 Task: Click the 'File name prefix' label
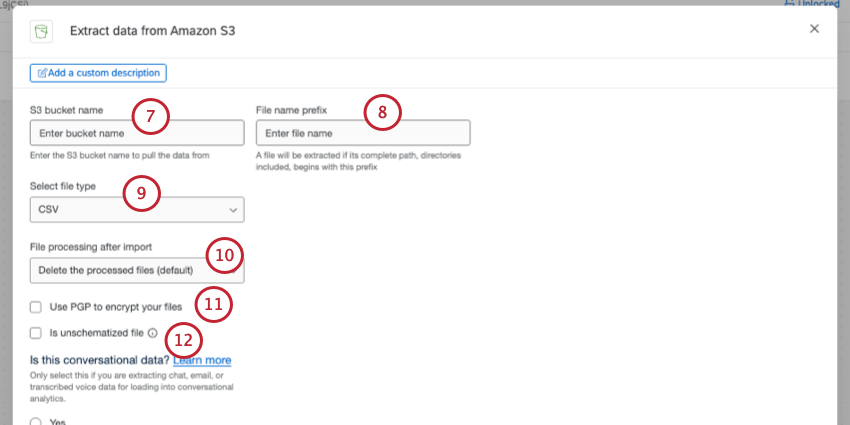[292, 110]
